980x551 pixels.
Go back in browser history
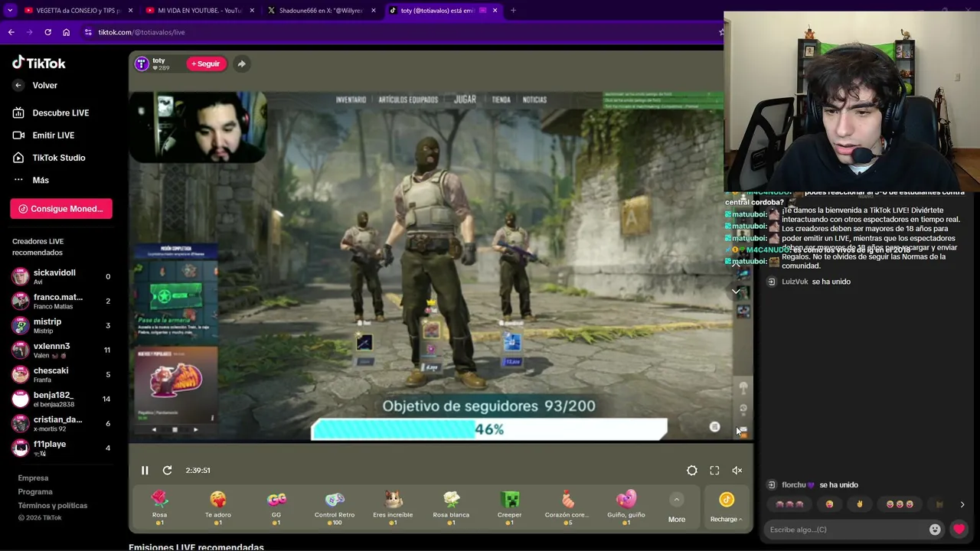pos(11,32)
